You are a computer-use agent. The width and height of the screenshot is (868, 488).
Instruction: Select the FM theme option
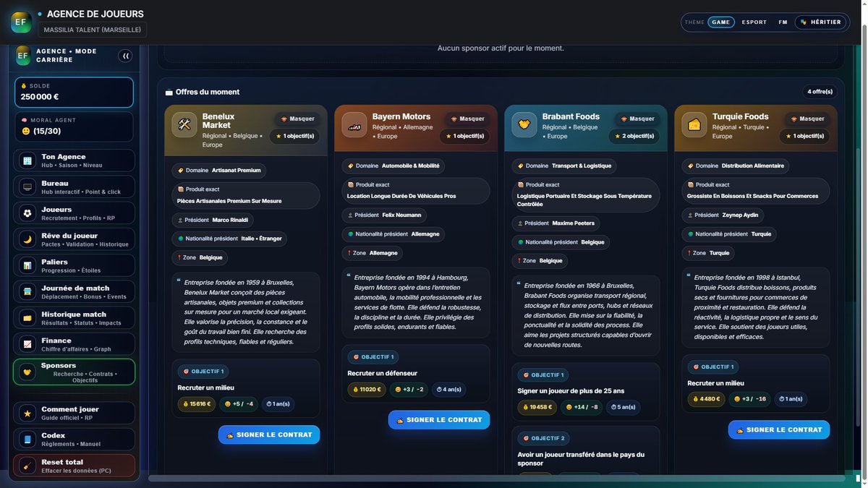pyautogui.click(x=783, y=22)
